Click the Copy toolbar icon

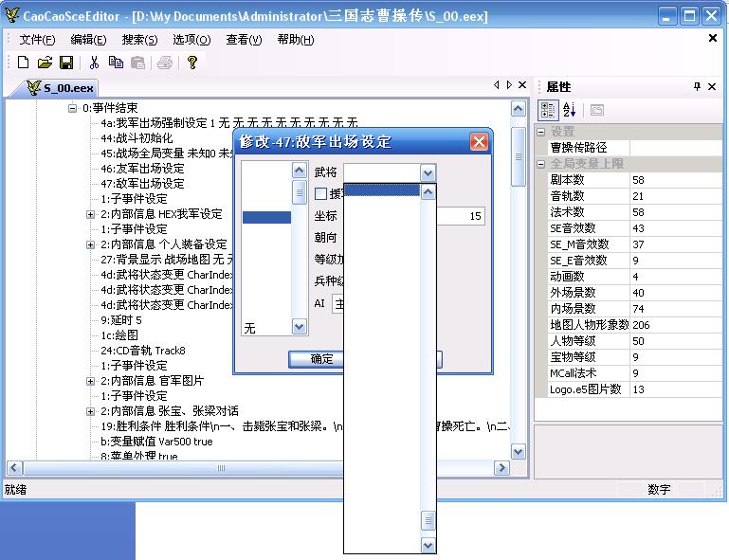(116, 63)
